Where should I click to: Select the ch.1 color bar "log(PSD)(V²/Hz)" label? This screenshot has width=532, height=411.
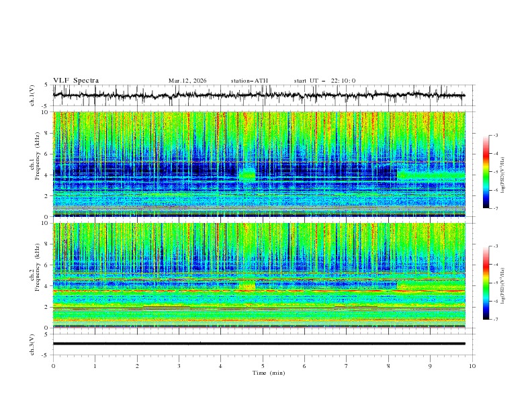pos(503,175)
